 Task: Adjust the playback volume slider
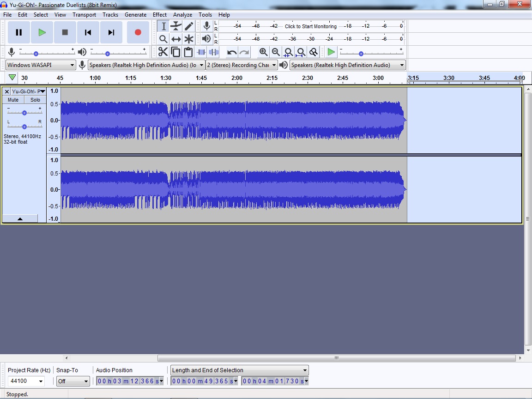118,53
